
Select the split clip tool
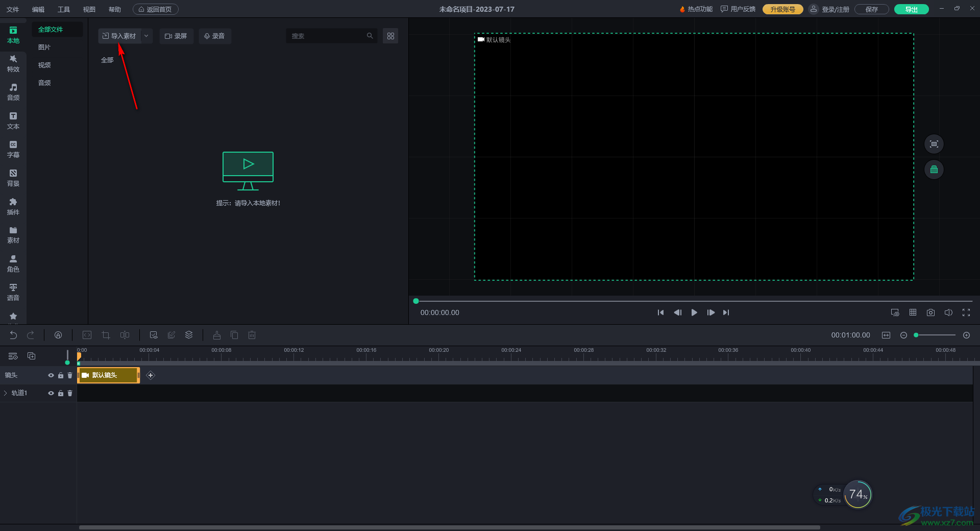(125, 335)
